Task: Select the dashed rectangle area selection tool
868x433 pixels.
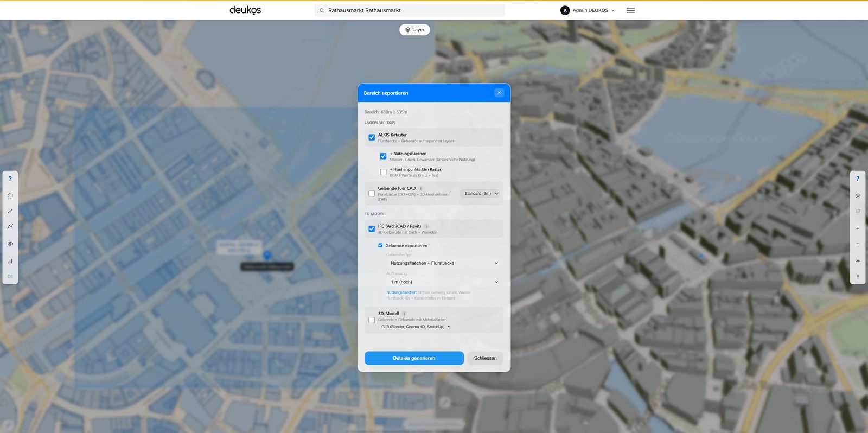Action: point(10,196)
